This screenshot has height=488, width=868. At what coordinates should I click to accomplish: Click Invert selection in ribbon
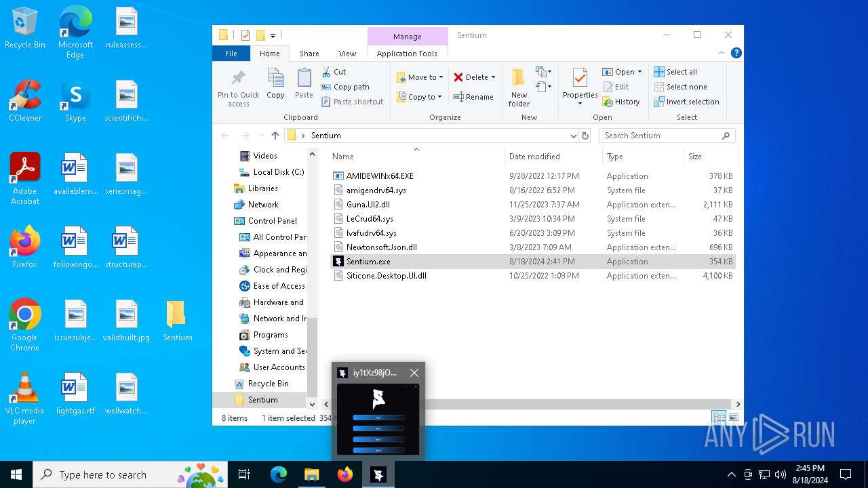[686, 102]
